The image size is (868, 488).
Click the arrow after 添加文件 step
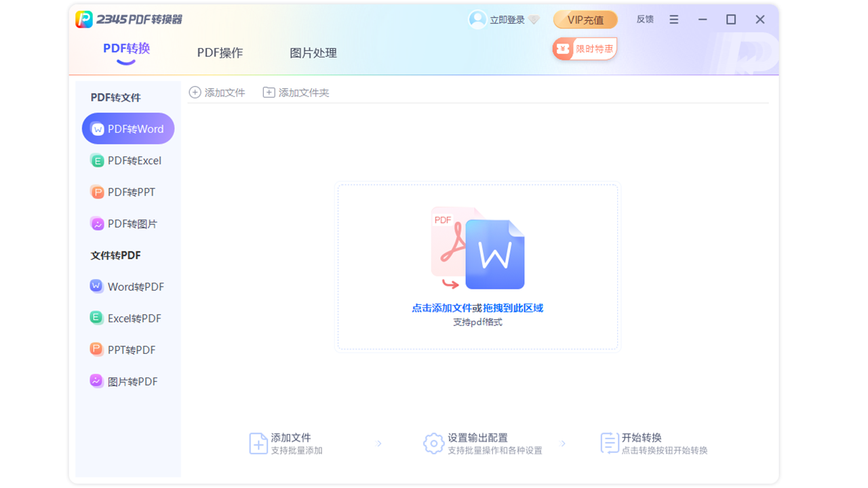379,444
